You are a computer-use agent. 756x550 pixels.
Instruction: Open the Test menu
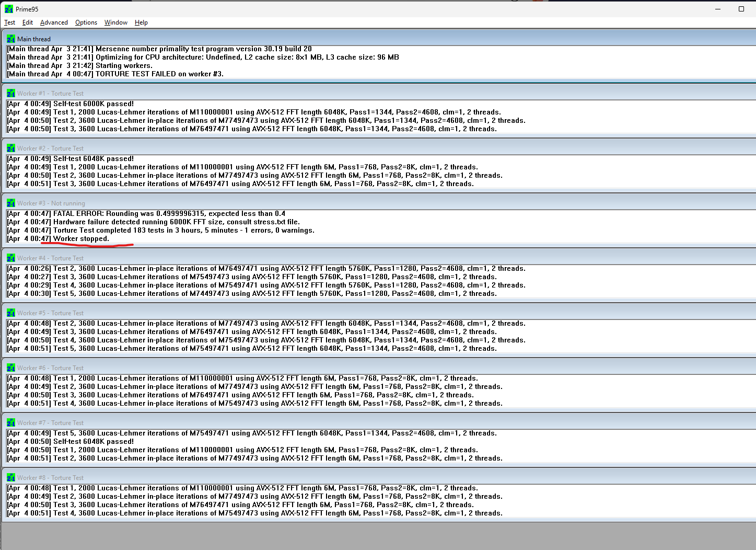(x=9, y=22)
